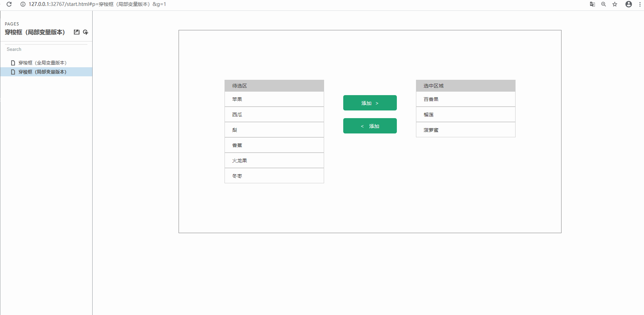Screen dimensions: 644x315
Task: Click the site information icon in the address bar
Action: click(x=23, y=4)
